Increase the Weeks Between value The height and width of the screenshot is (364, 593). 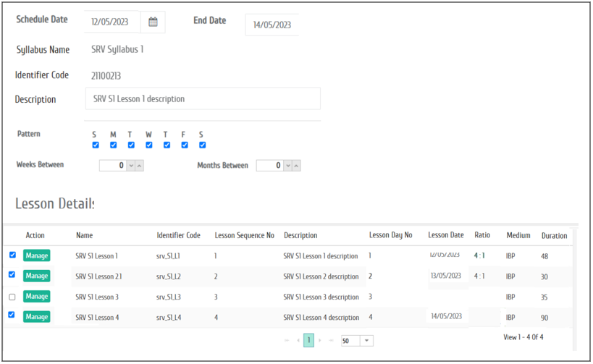(139, 166)
